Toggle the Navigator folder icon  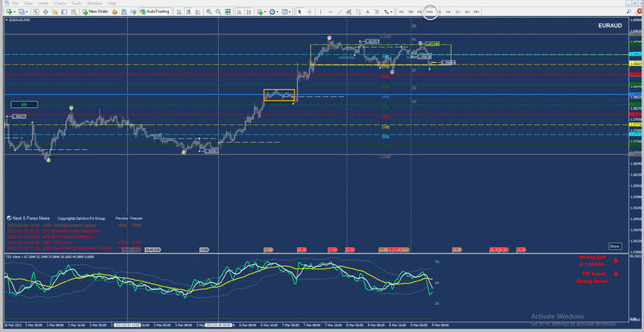click(54, 11)
